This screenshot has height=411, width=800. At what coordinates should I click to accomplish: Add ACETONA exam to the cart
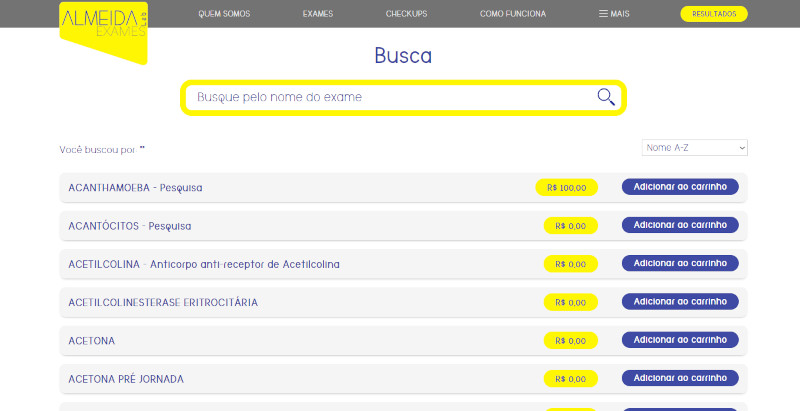point(680,340)
